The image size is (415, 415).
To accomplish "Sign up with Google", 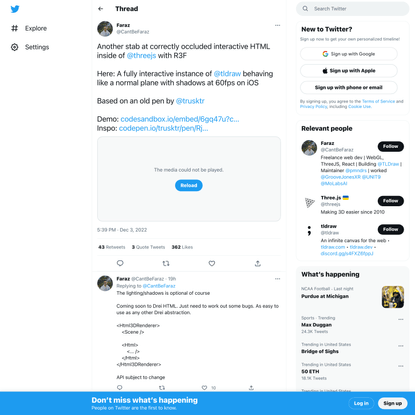I will coord(349,54).
